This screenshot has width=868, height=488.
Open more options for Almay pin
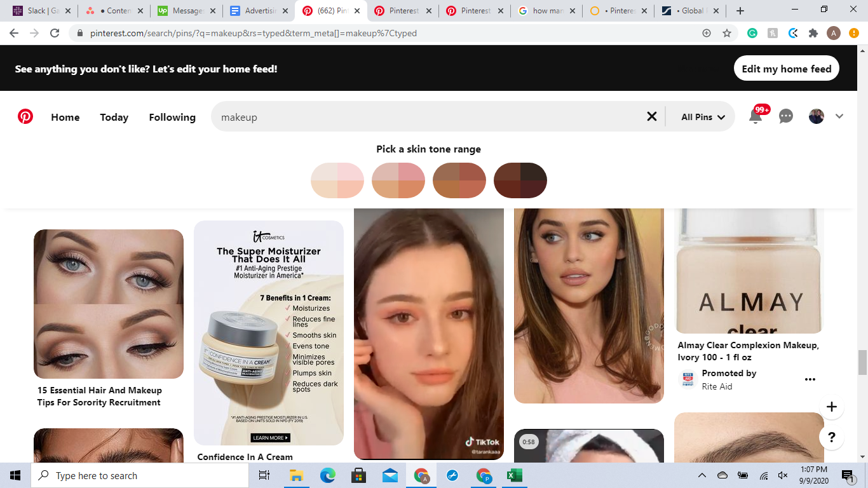[810, 379]
